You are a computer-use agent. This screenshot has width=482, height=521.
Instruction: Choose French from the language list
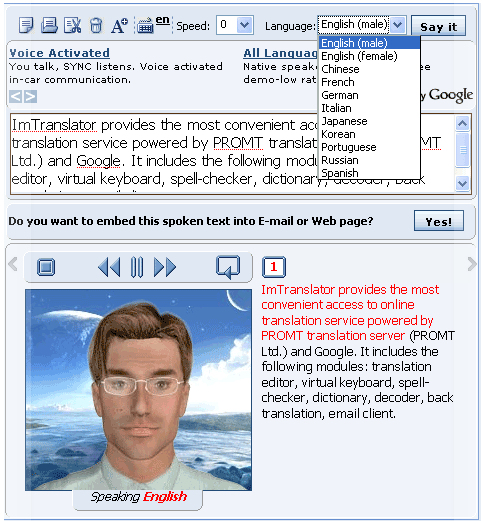click(x=369, y=82)
